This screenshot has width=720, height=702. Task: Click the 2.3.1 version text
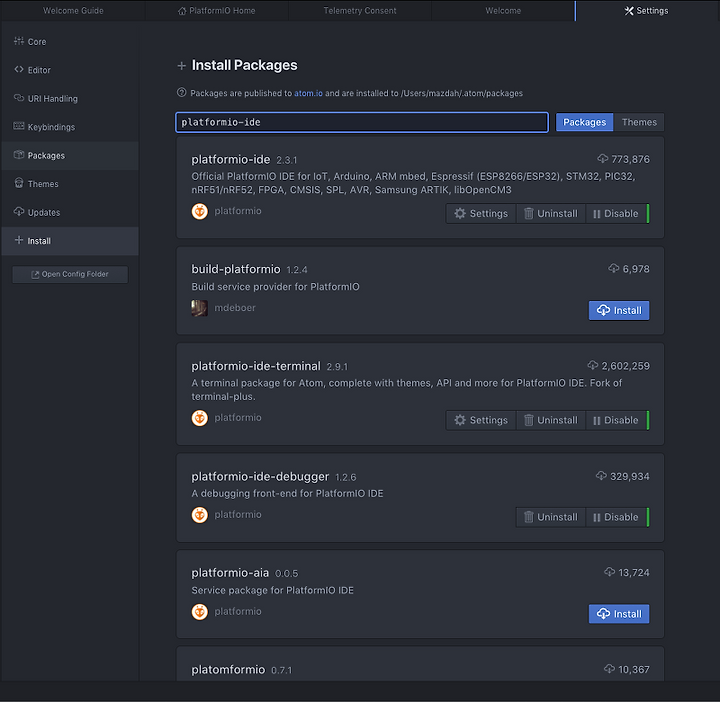pos(287,160)
